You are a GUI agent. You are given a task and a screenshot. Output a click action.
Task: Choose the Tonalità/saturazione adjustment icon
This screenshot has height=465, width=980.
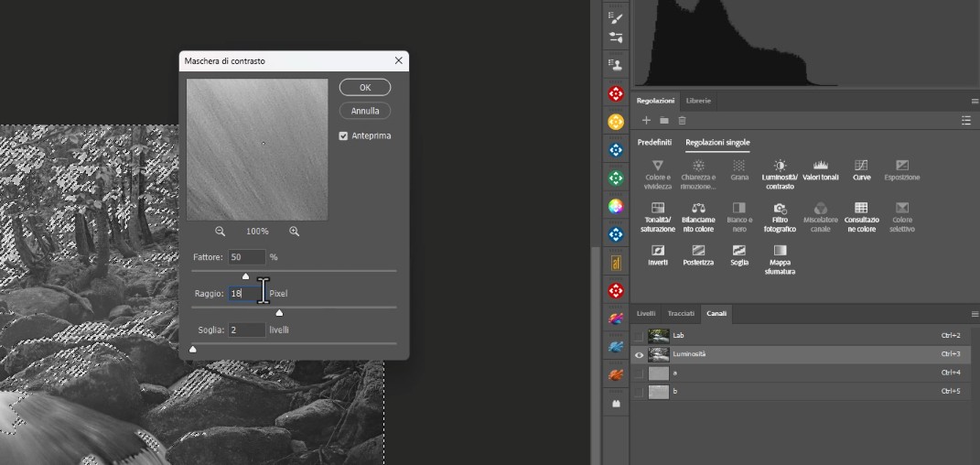[657, 209]
